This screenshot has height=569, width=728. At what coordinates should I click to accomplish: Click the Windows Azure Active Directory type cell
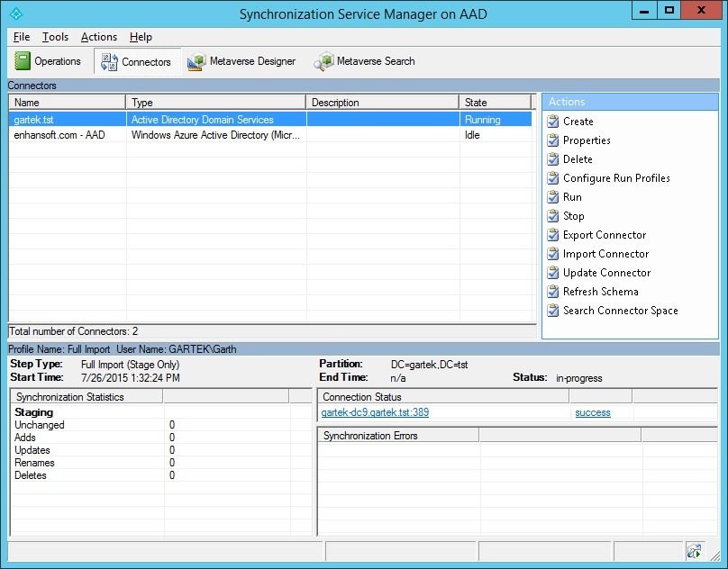[215, 135]
